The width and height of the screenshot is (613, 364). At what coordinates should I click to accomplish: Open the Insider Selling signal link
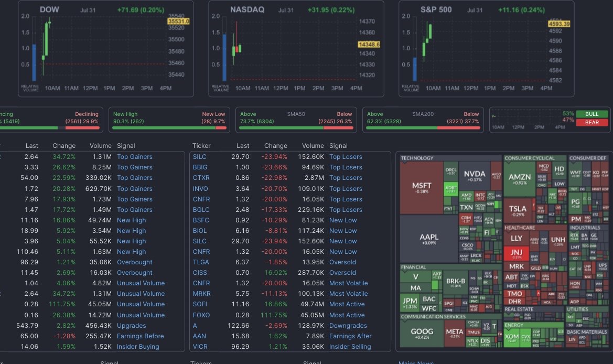pos(350,347)
